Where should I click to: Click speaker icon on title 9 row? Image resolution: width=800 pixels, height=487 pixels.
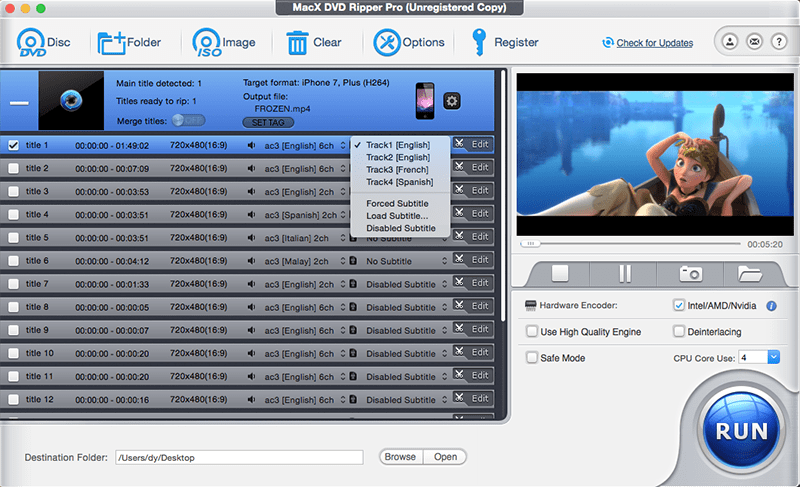252,330
